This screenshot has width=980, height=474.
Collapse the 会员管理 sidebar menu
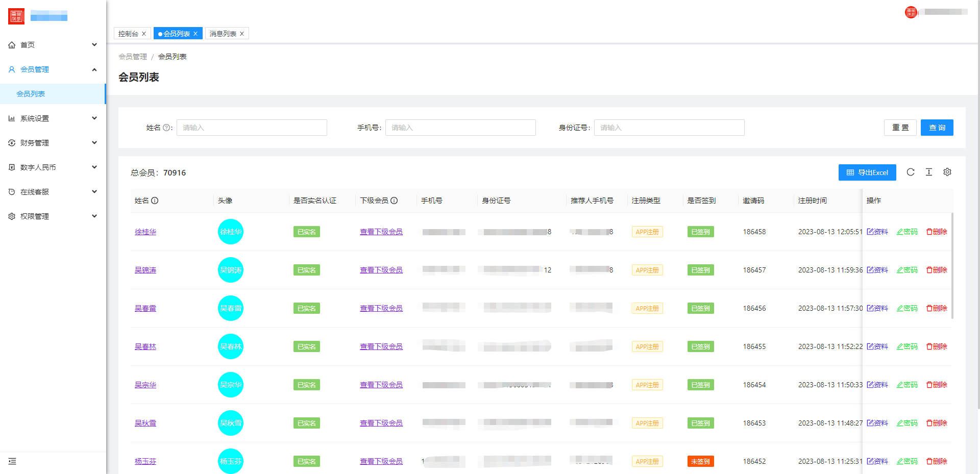pyautogui.click(x=53, y=69)
